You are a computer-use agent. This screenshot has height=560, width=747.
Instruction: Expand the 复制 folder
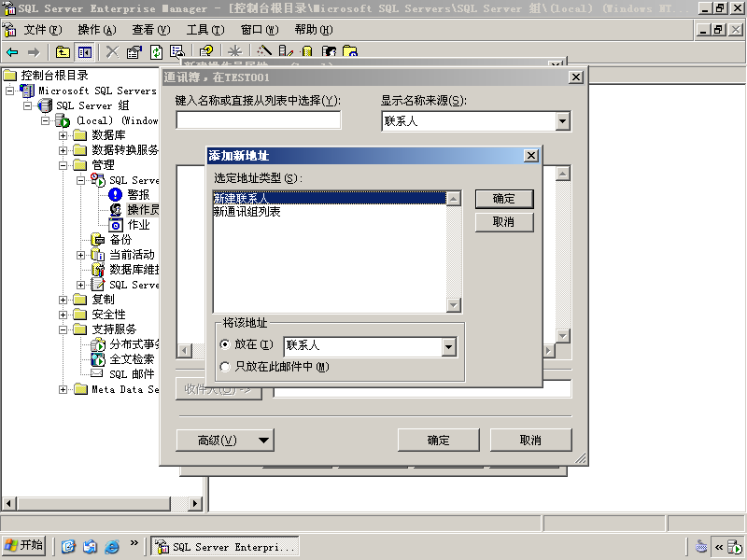tap(63, 300)
